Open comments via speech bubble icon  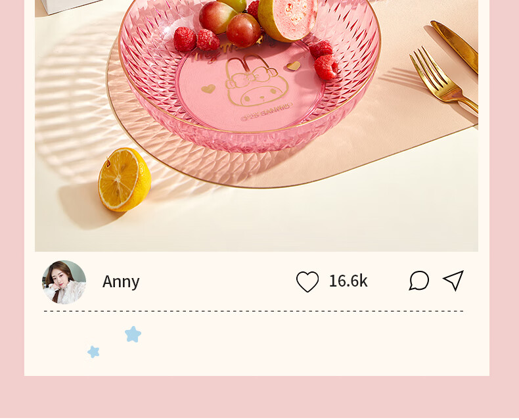click(x=419, y=281)
